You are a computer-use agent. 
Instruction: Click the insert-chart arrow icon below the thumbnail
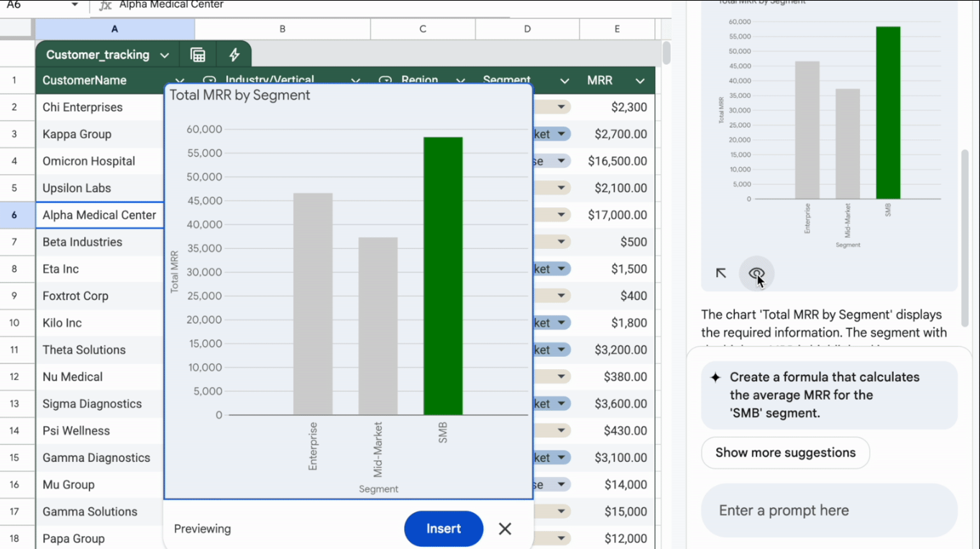click(720, 273)
